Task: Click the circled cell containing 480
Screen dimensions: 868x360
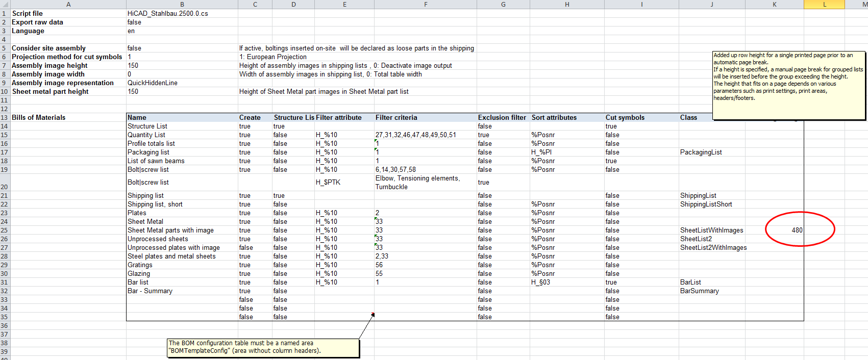Action: [x=797, y=230]
